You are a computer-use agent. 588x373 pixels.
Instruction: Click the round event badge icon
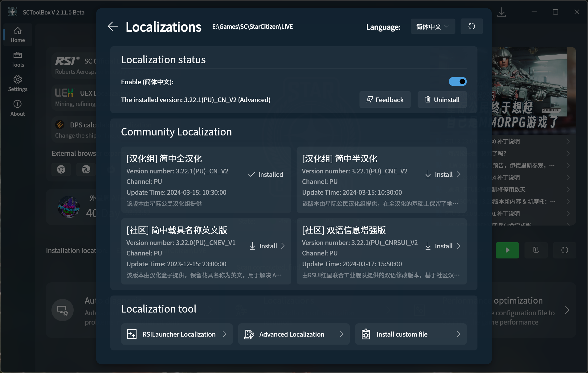[69, 207]
